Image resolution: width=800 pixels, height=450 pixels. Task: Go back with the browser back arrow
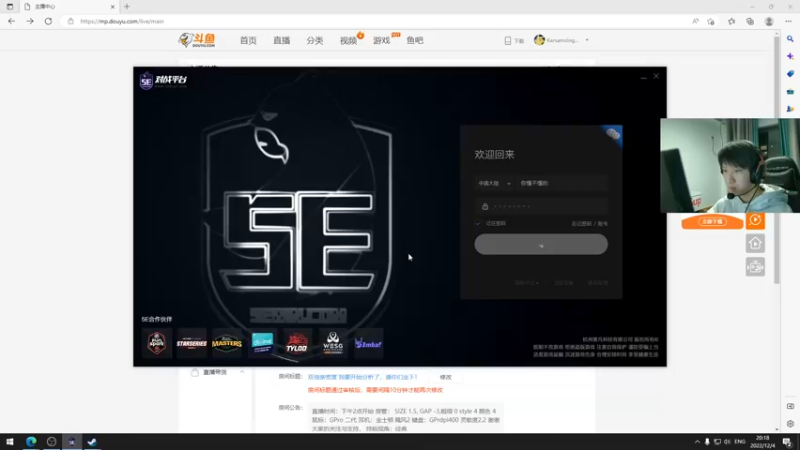[11, 21]
